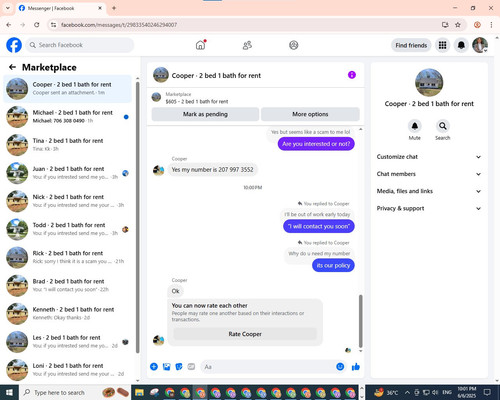Open the Chrome tab search dropdown

[x=8, y=8]
